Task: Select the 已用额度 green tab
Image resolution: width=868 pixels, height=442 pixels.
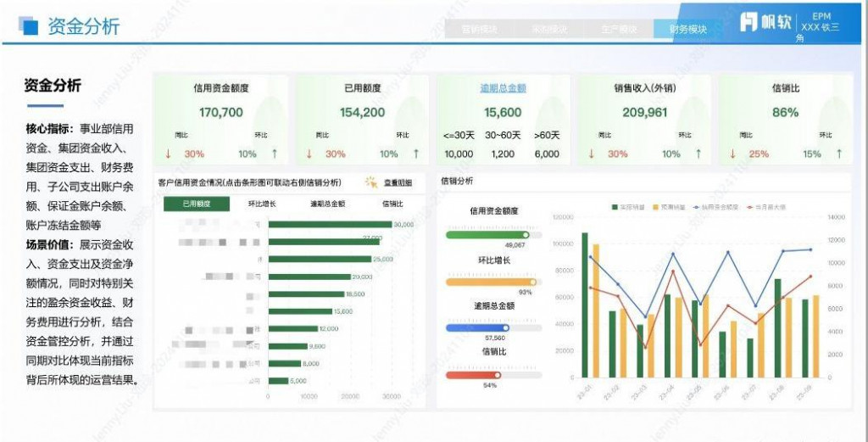Action: click(197, 204)
